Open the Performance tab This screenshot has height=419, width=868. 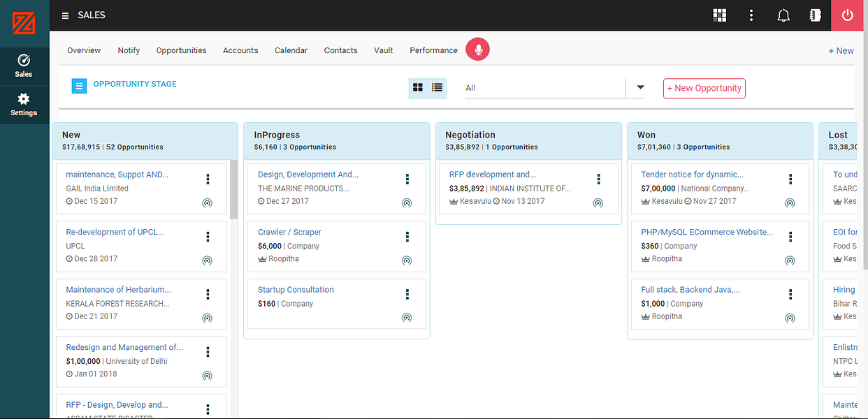pyautogui.click(x=433, y=50)
